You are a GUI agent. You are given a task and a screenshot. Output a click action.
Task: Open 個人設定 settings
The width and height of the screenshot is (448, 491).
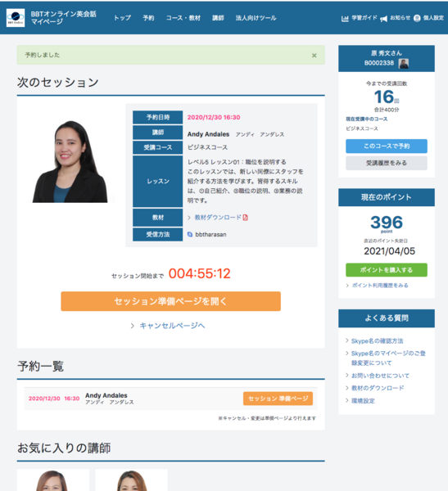tap(433, 18)
